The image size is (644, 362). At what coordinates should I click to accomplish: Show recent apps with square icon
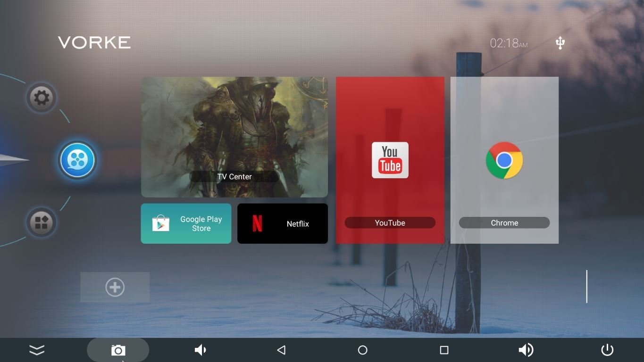pos(444,350)
